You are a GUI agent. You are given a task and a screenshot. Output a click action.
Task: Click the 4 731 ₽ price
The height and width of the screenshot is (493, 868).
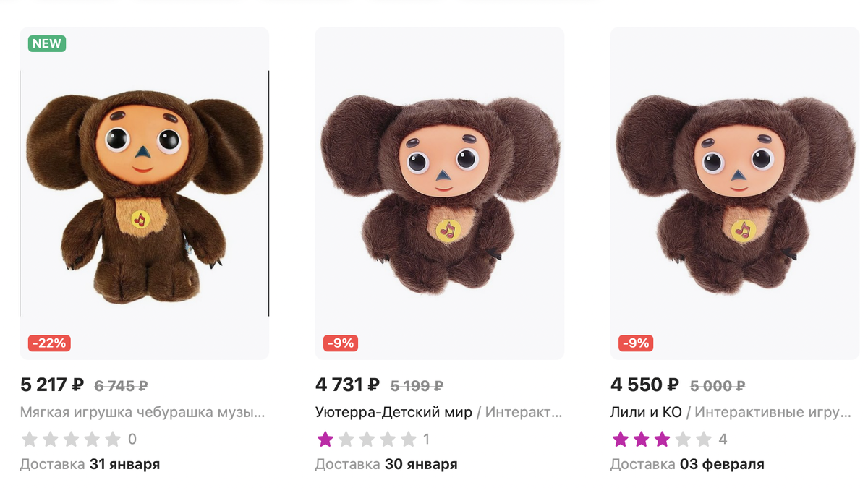coord(347,385)
